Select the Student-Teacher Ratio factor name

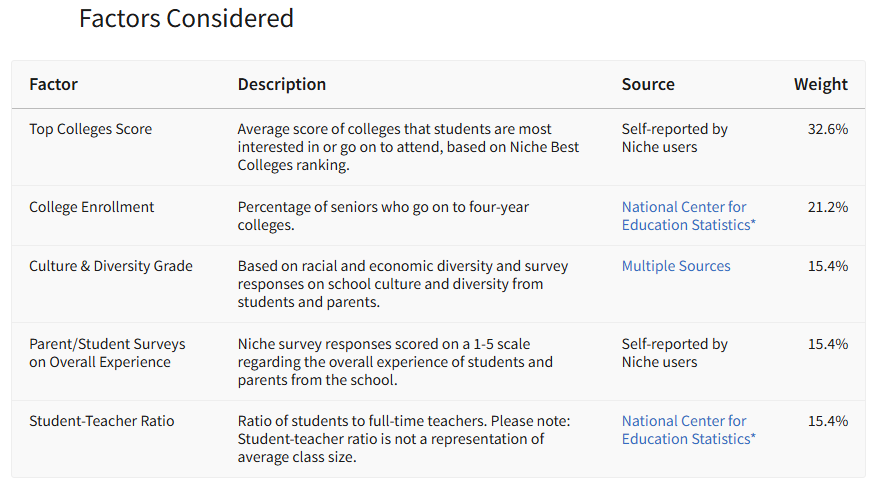tap(102, 421)
